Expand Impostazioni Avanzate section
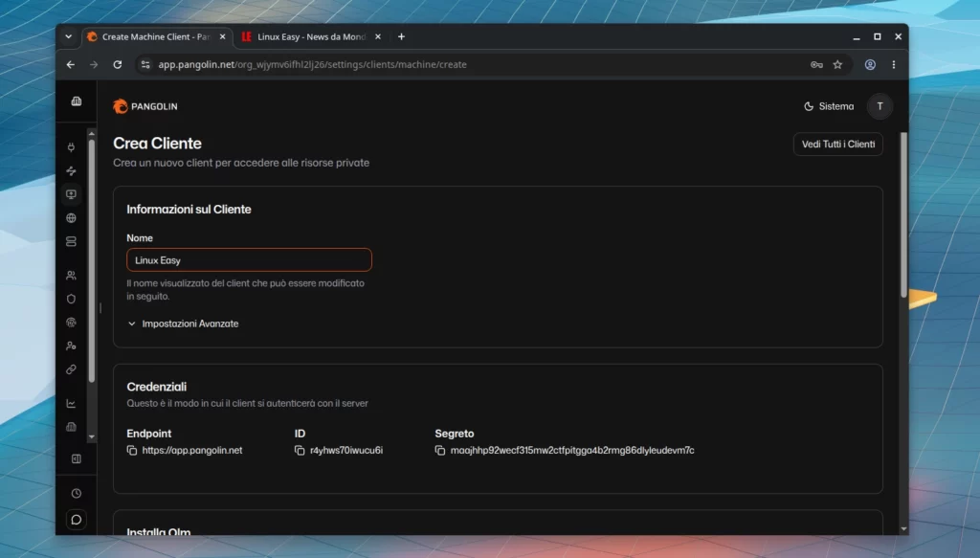The width and height of the screenshot is (980, 558). (183, 324)
